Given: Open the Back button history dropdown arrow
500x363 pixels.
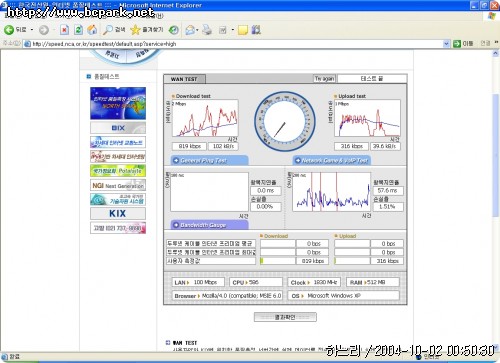Looking at the screenshot, I should [x=32, y=30].
